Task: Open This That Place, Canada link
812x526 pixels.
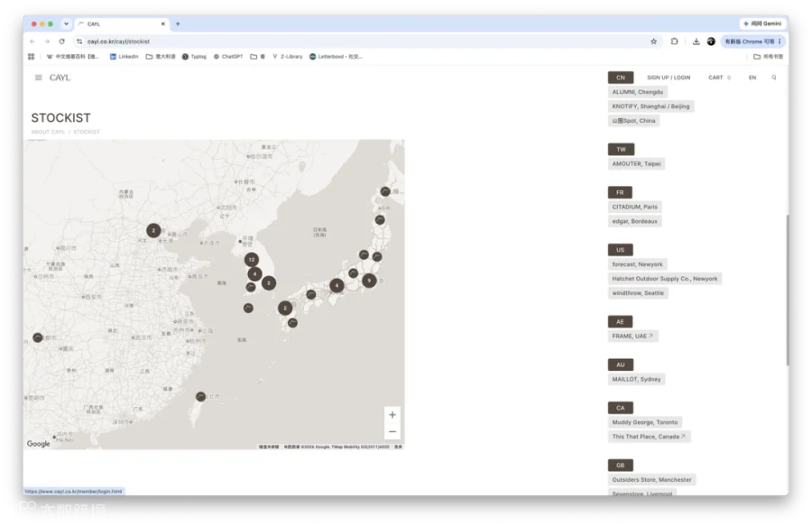Action: (x=649, y=437)
